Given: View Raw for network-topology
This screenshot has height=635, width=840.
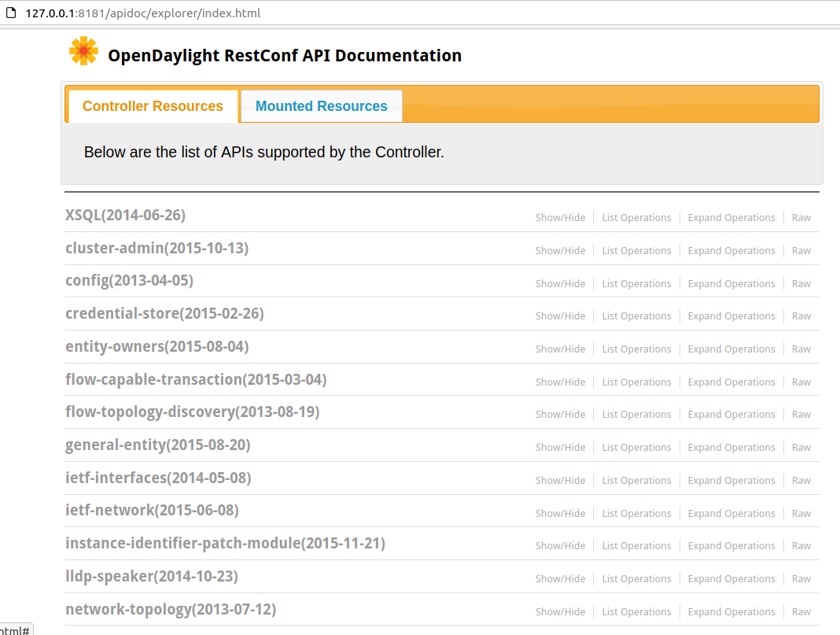Looking at the screenshot, I should 801,612.
